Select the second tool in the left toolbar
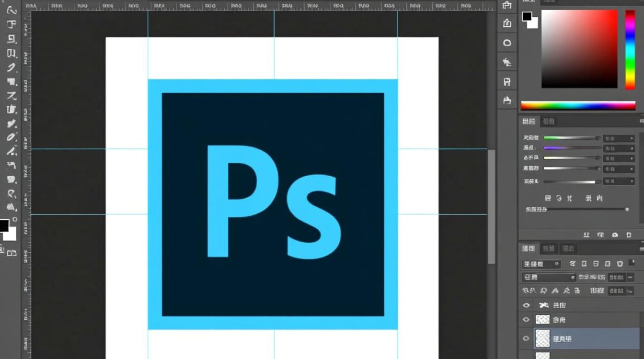This screenshot has width=644, height=359. 12,24
